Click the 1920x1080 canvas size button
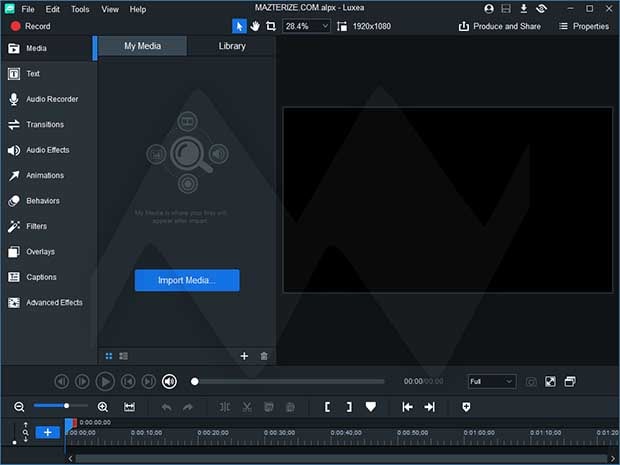Image resolution: width=620 pixels, height=465 pixels. 364,26
